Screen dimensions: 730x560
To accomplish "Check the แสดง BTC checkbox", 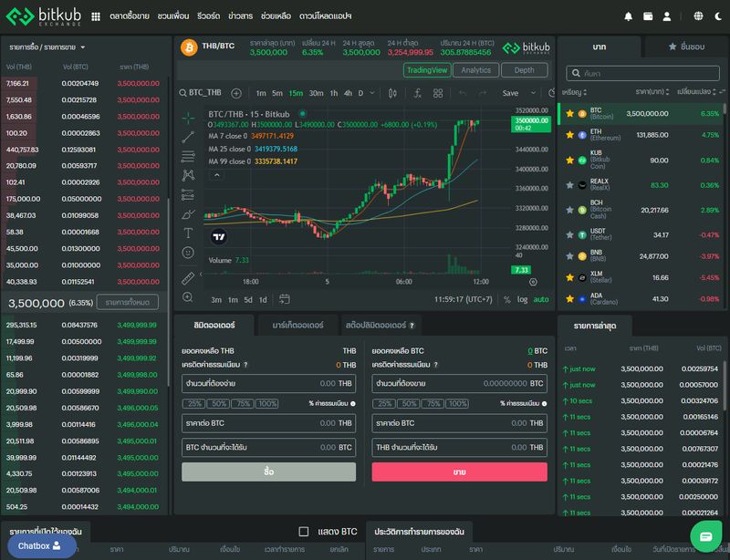I will coord(304,532).
